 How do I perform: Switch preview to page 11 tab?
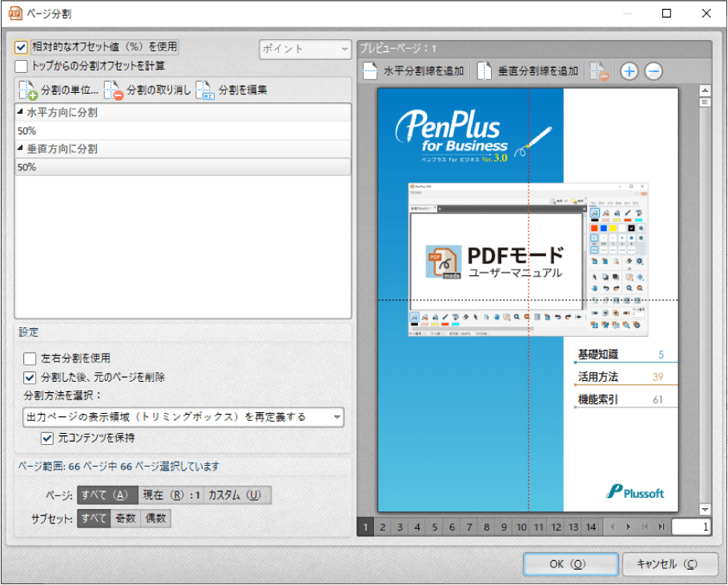(x=538, y=527)
